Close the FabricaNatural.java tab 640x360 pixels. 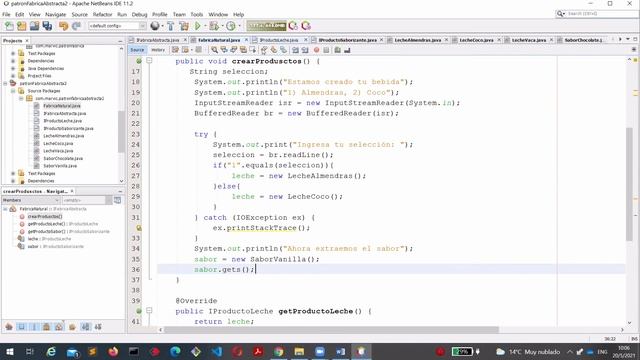tap(246, 40)
